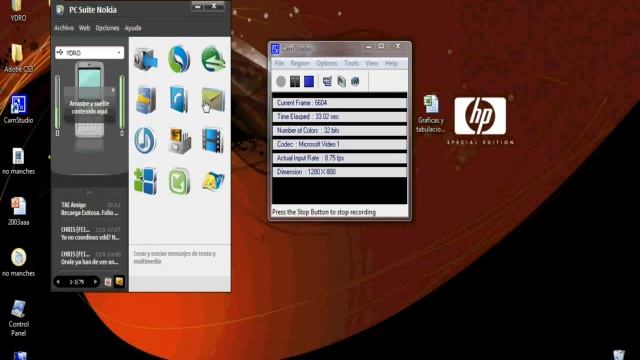Open the CHRIS message 'Ya no coordinas vdd?'
The height and width of the screenshot is (360, 640).
pos(90,233)
